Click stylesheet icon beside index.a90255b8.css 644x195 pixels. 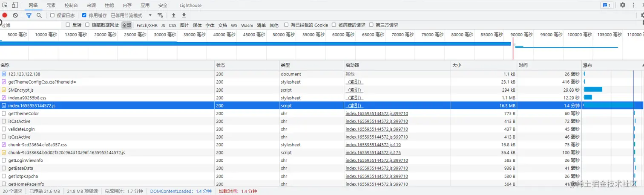pos(4,98)
